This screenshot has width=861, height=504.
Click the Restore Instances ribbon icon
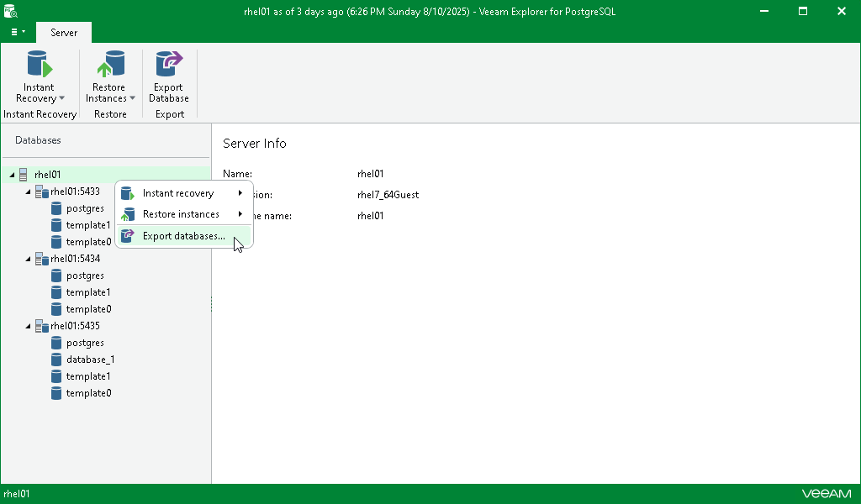click(x=110, y=64)
